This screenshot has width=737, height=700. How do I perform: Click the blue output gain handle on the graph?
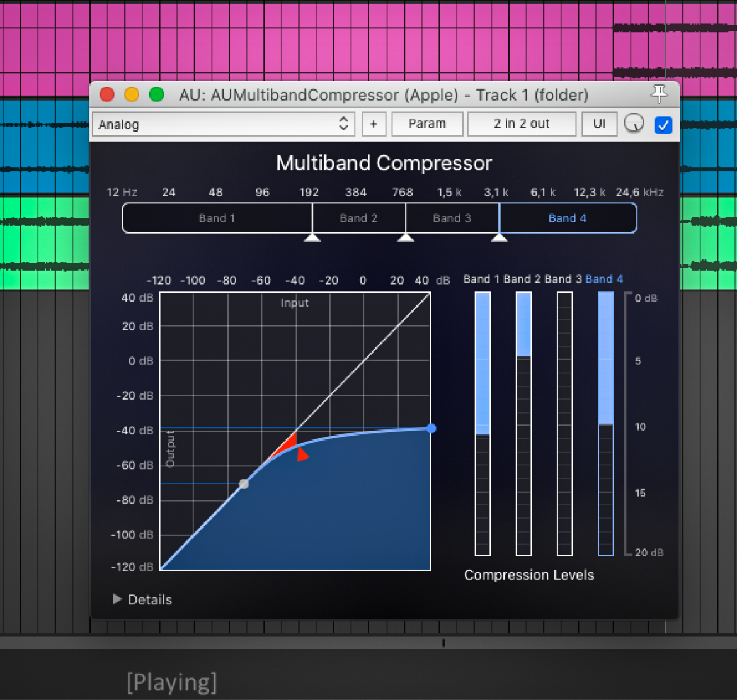click(431, 428)
